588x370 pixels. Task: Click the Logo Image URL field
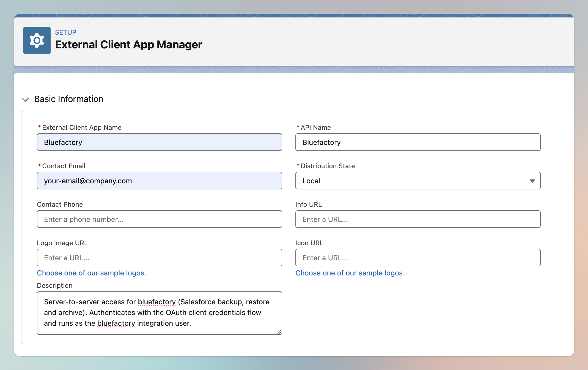pyautogui.click(x=160, y=258)
